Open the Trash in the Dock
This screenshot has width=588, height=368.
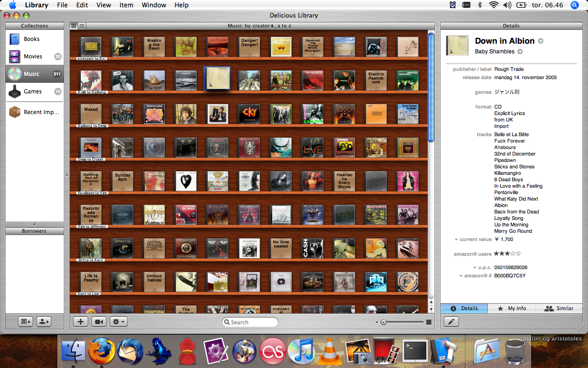click(515, 351)
